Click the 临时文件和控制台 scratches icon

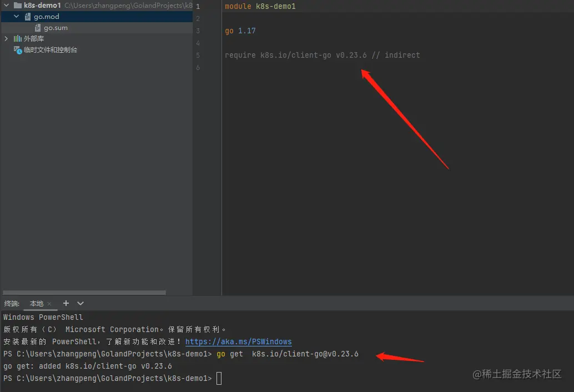pyautogui.click(x=18, y=50)
